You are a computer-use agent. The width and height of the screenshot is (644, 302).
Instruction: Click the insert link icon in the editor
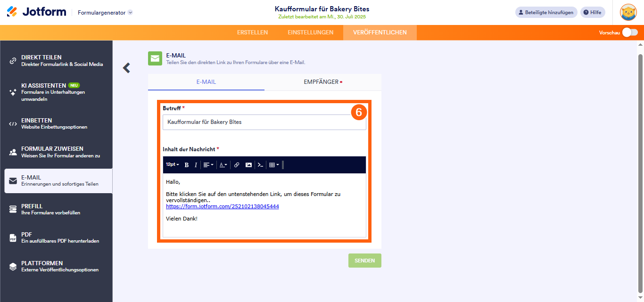click(236, 165)
